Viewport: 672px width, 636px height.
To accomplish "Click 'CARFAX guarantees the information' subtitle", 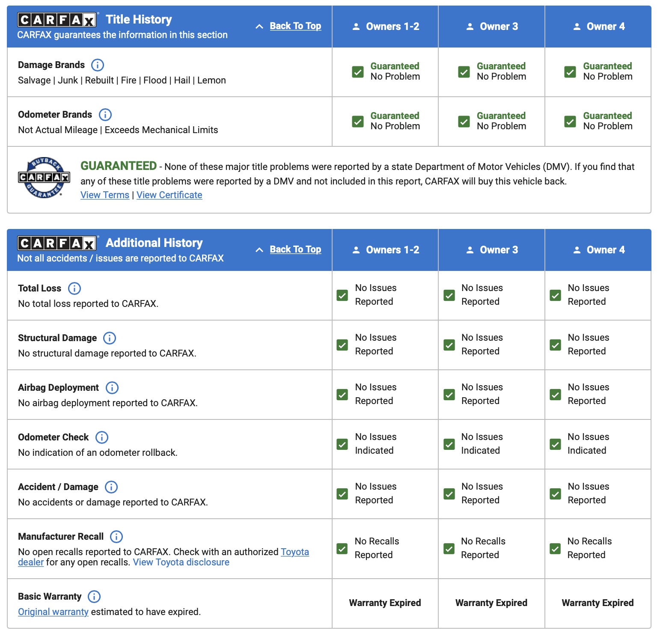I will 122,35.
